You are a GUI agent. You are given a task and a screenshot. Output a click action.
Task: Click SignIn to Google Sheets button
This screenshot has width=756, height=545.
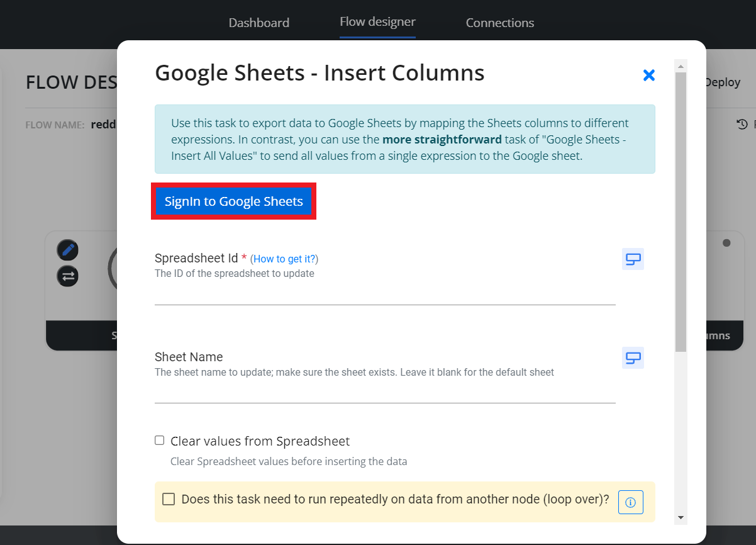(233, 201)
